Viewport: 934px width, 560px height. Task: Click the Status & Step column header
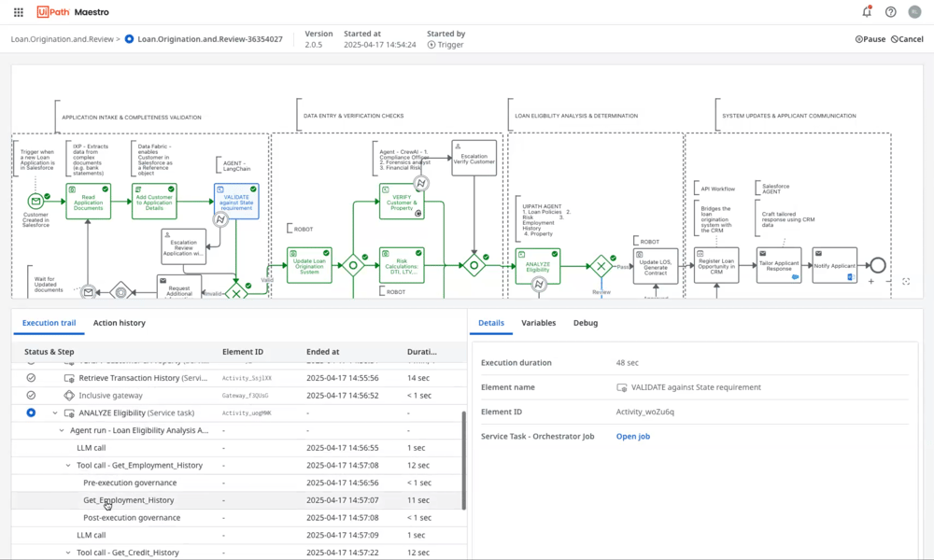tap(49, 352)
